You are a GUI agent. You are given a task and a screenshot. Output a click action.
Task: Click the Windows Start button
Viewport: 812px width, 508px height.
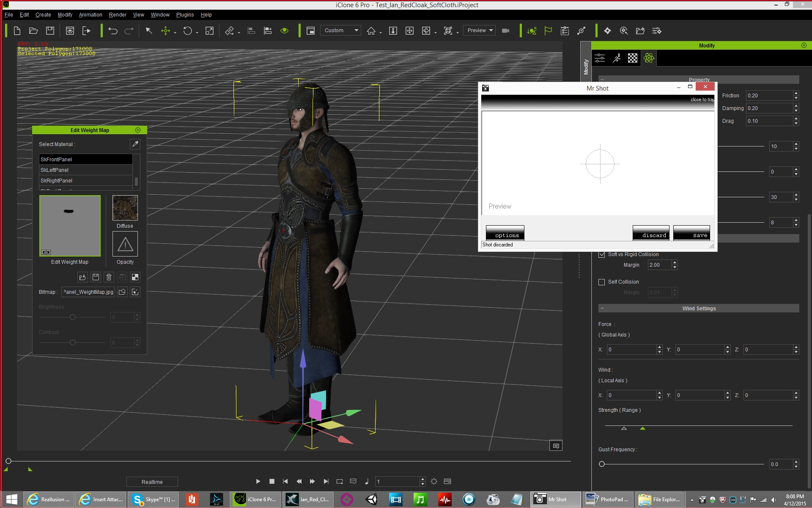click(x=11, y=500)
